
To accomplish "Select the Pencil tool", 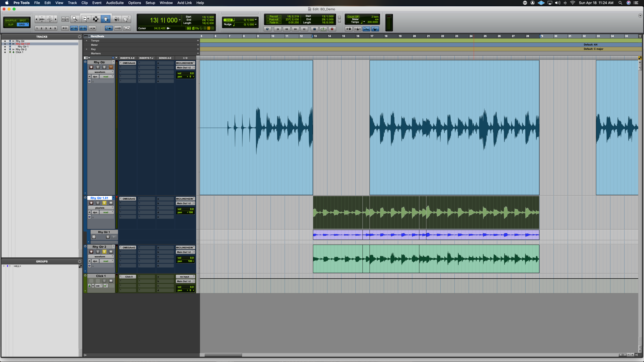I will (127, 19).
